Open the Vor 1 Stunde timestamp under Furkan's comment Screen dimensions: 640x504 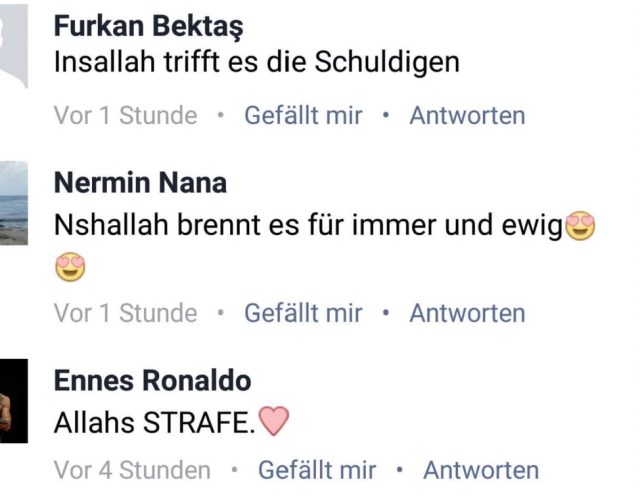coord(126,115)
